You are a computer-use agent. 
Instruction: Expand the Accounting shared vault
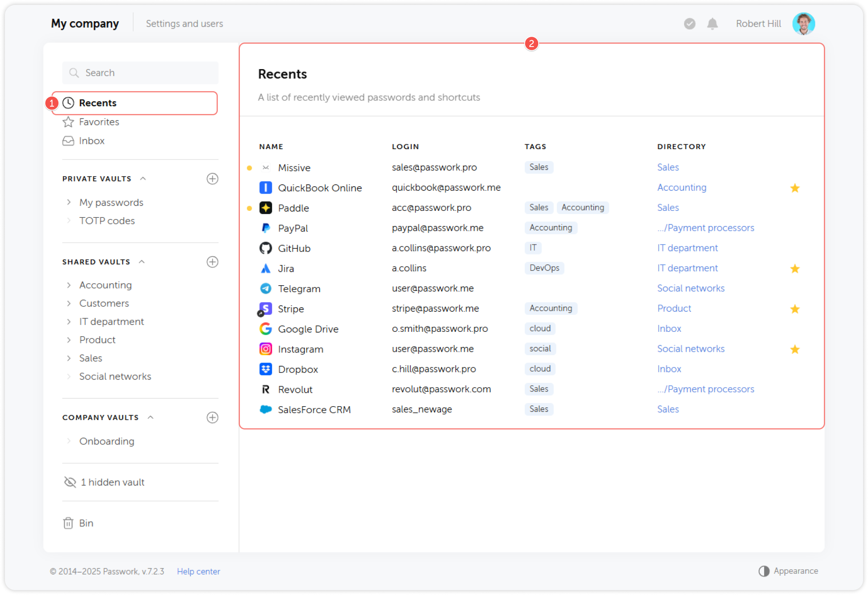click(69, 285)
